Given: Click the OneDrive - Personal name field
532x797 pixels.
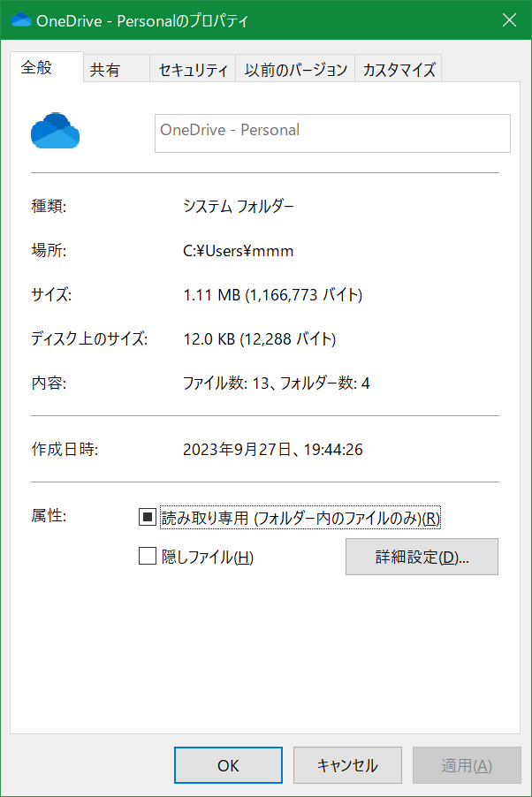Looking at the screenshot, I should [x=332, y=133].
